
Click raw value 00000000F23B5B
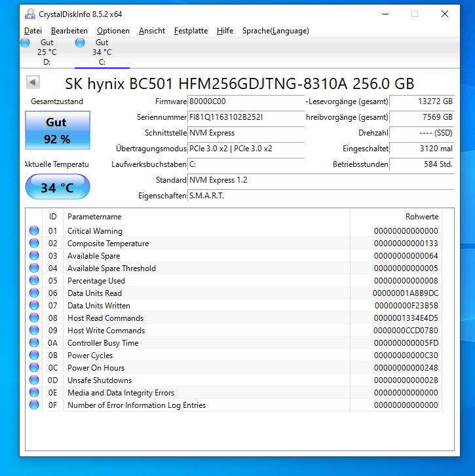pyautogui.click(x=406, y=306)
